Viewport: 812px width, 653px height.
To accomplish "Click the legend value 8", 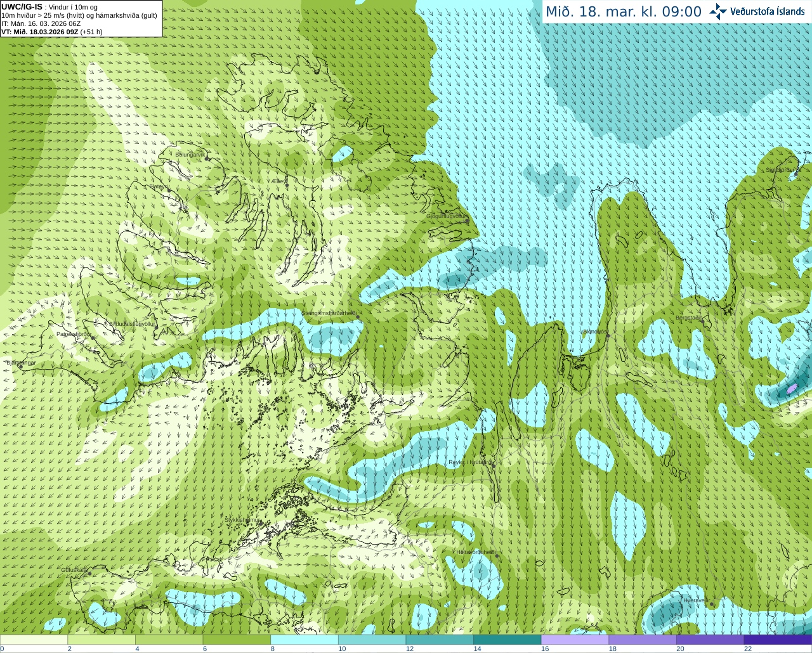I will [x=273, y=649].
